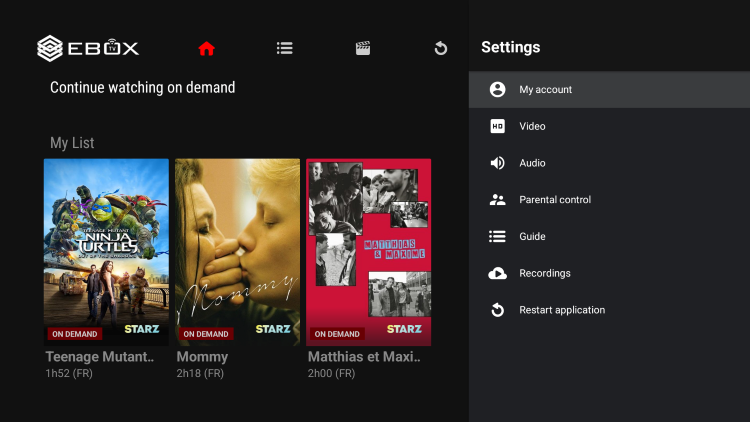Screen dimensions: 750x422
Task: Open the guide list icon in top navigation
Action: (285, 48)
